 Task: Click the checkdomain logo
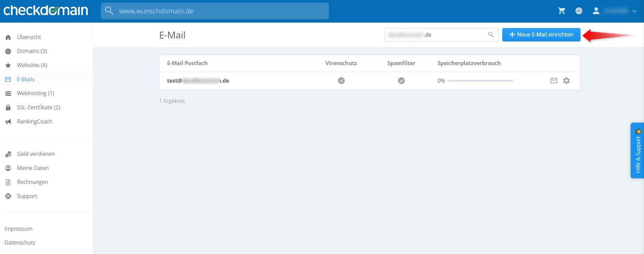point(46,10)
